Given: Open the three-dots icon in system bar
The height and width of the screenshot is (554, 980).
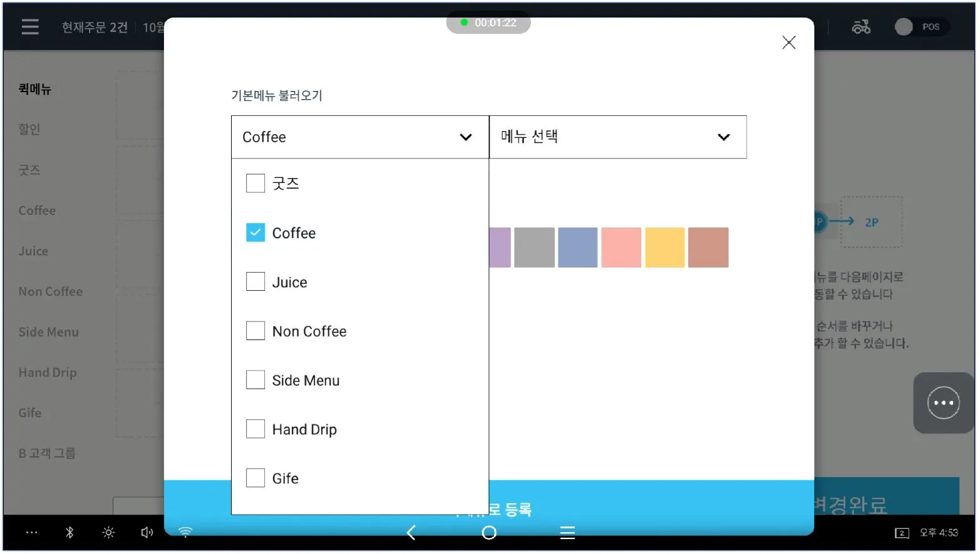Looking at the screenshot, I should [31, 532].
